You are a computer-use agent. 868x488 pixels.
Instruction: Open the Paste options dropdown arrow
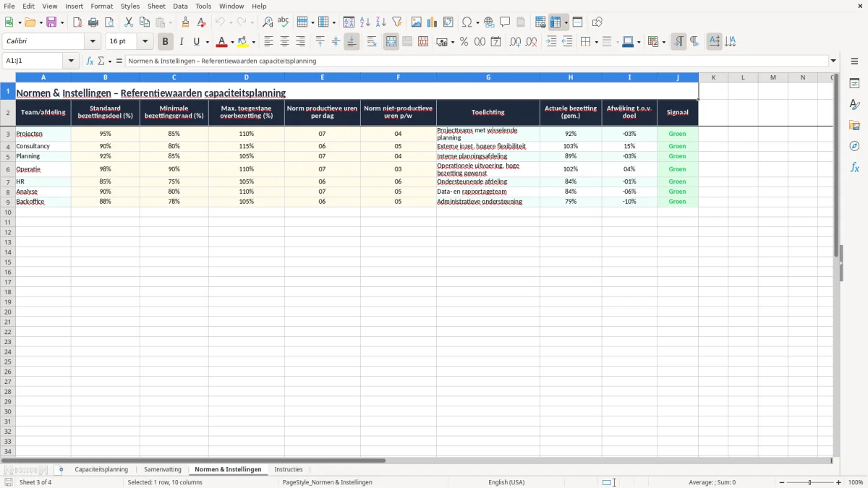(170, 22)
